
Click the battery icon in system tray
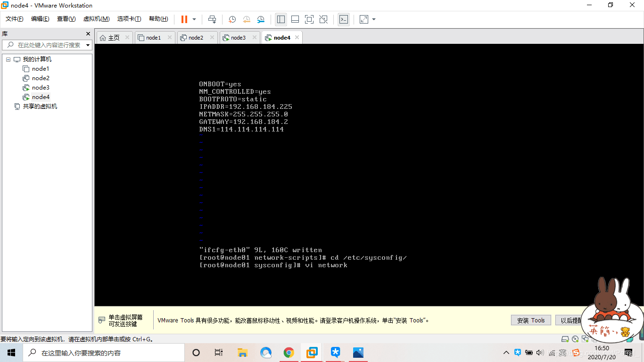[529, 353]
